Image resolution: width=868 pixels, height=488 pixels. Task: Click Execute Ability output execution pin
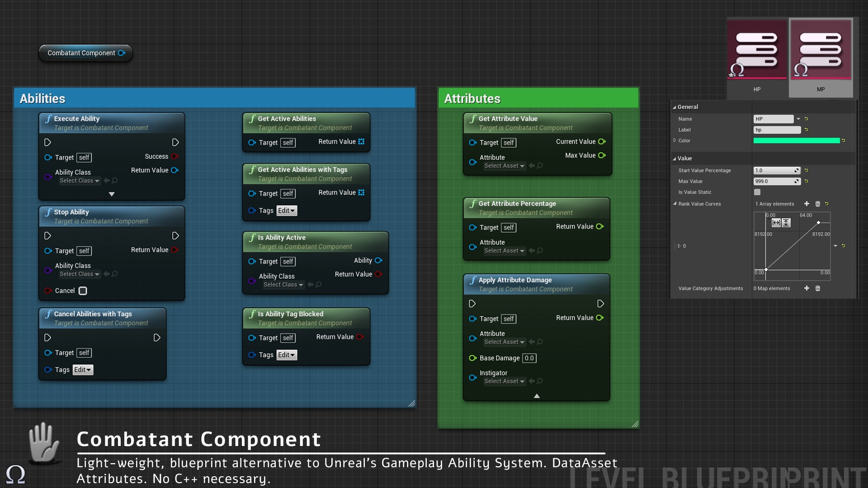(175, 142)
